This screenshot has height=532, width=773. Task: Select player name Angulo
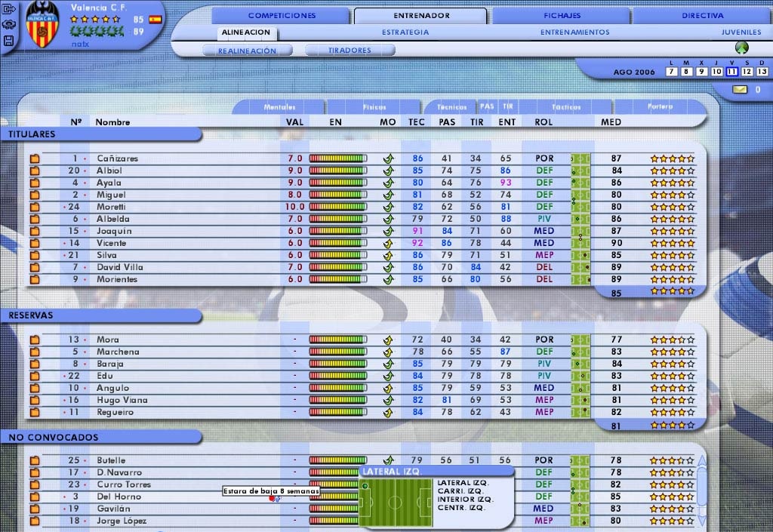pyautogui.click(x=112, y=388)
